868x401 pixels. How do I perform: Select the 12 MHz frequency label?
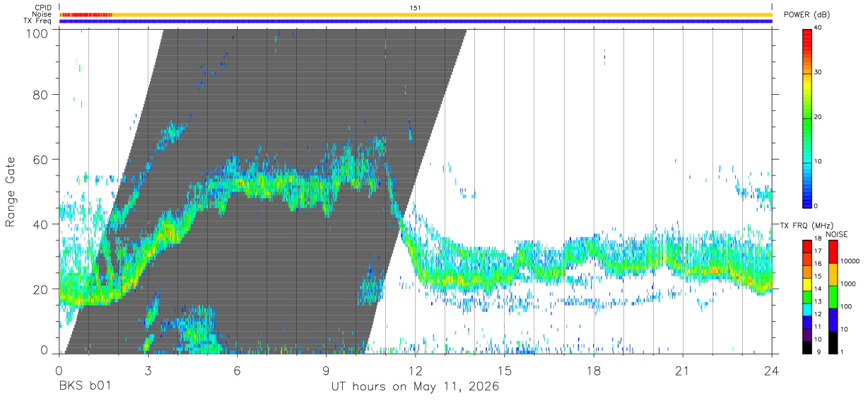[x=819, y=314]
